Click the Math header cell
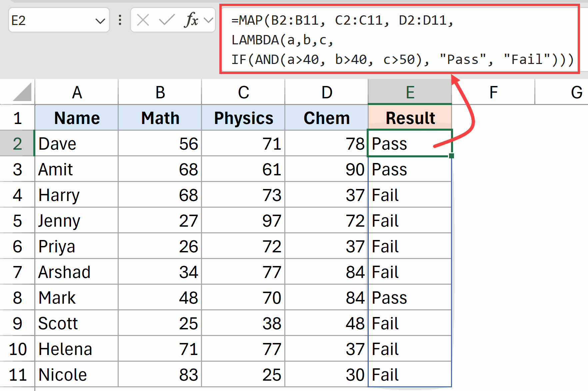This screenshot has height=391, width=588. click(x=160, y=117)
